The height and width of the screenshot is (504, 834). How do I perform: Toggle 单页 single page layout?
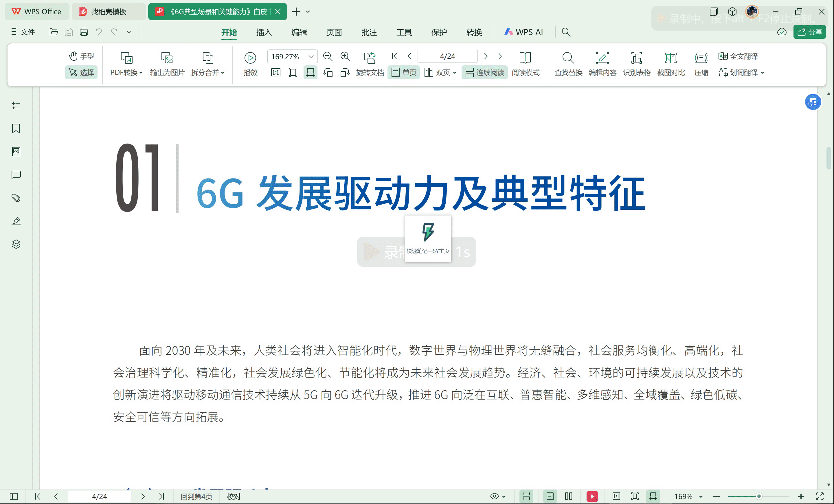click(404, 72)
